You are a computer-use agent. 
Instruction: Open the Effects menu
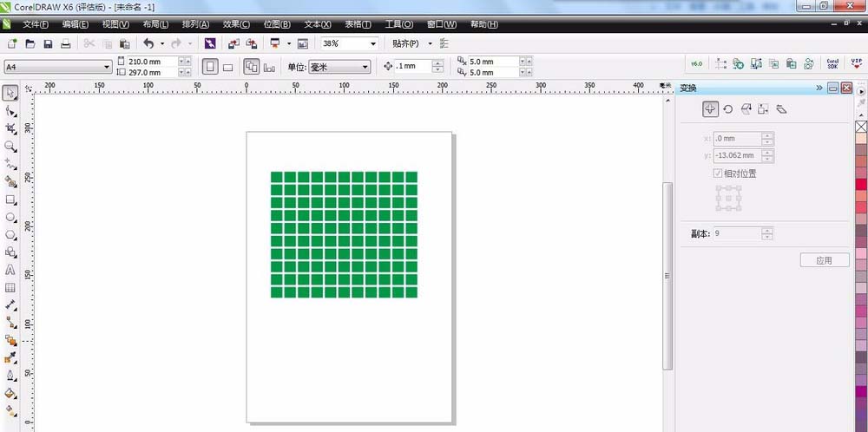click(236, 24)
